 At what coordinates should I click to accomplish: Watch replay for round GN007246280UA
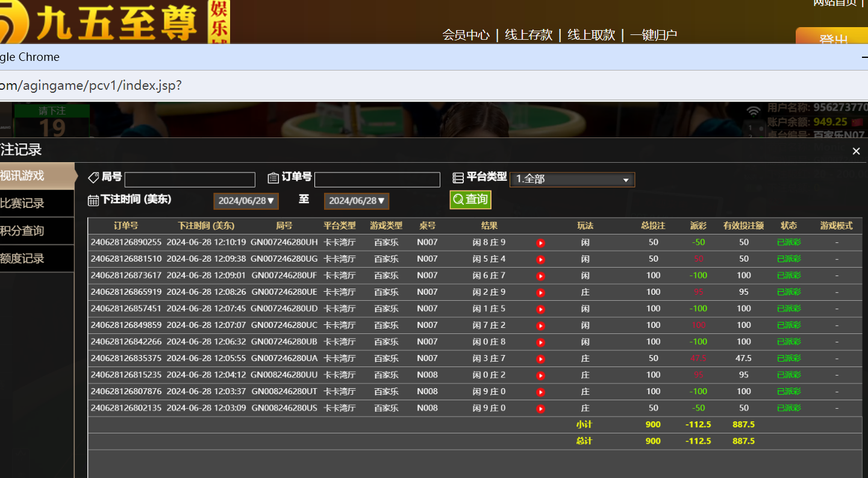coord(540,359)
